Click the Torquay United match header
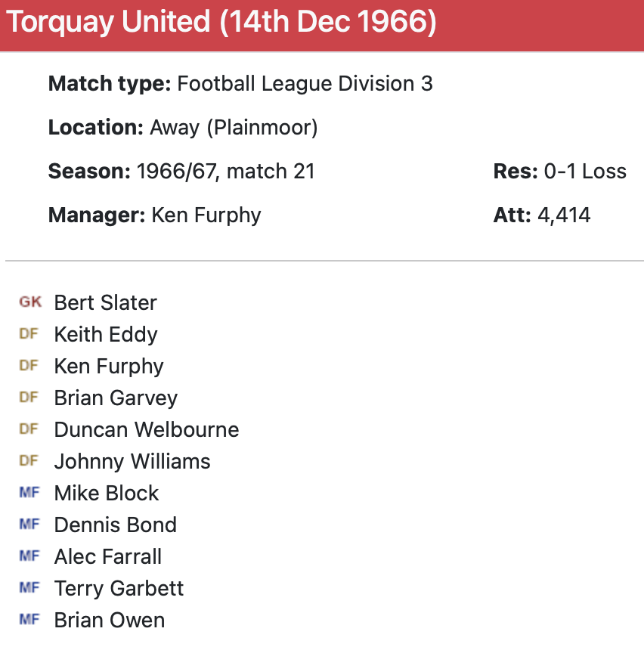The width and height of the screenshot is (644, 647). tap(221, 24)
